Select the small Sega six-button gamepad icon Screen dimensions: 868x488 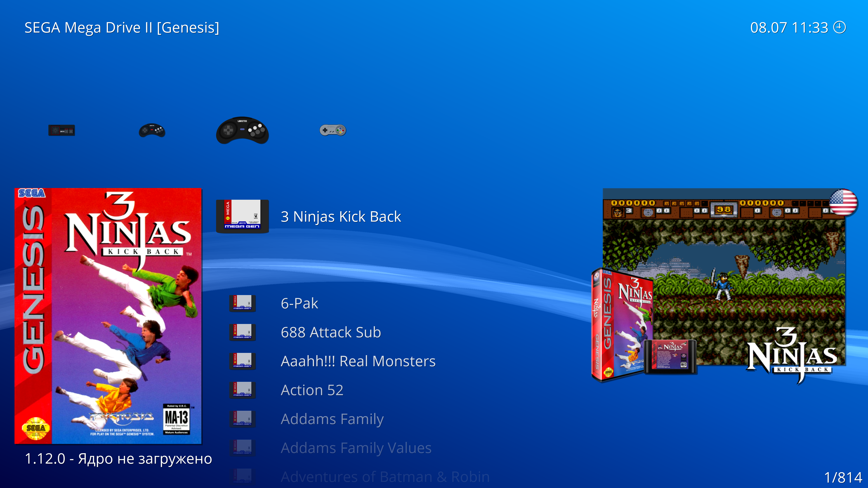152,130
